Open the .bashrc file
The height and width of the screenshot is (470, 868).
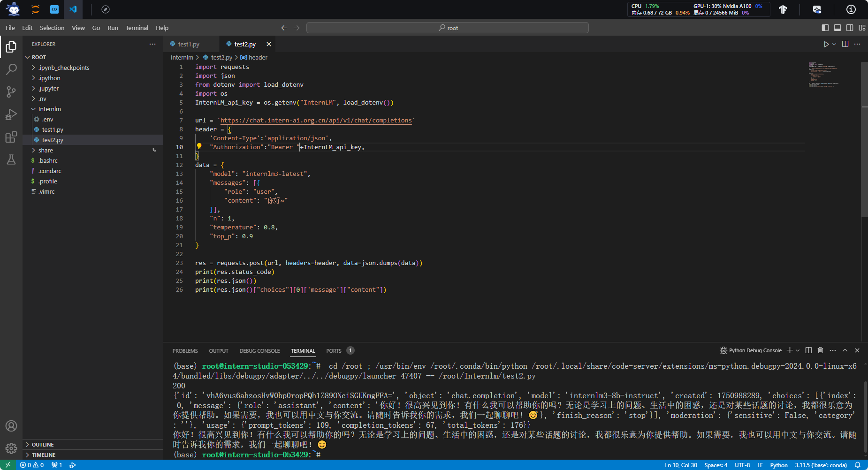pyautogui.click(x=48, y=160)
